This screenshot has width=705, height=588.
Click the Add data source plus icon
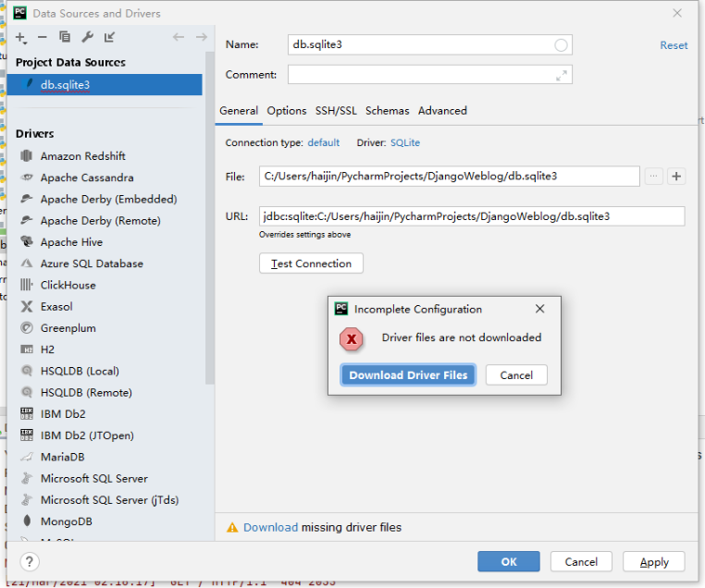click(20, 37)
